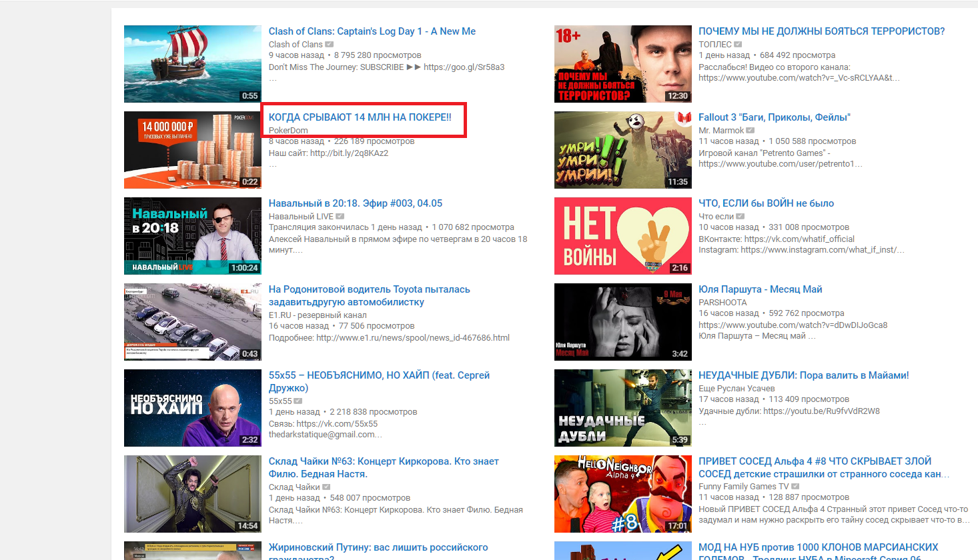
Task: Play the Навальный в 20:18 stream thumbnail
Action: coord(192,236)
